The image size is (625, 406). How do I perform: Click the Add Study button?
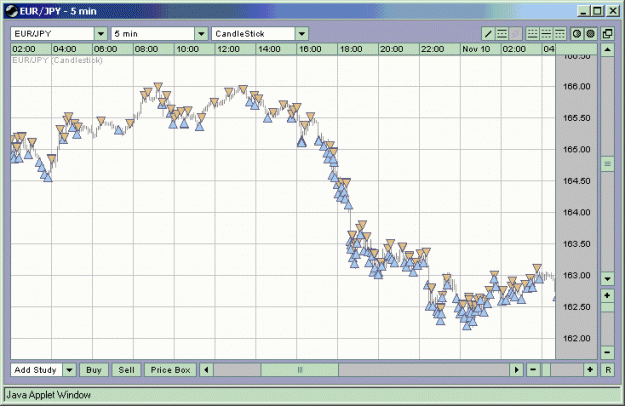coord(36,370)
